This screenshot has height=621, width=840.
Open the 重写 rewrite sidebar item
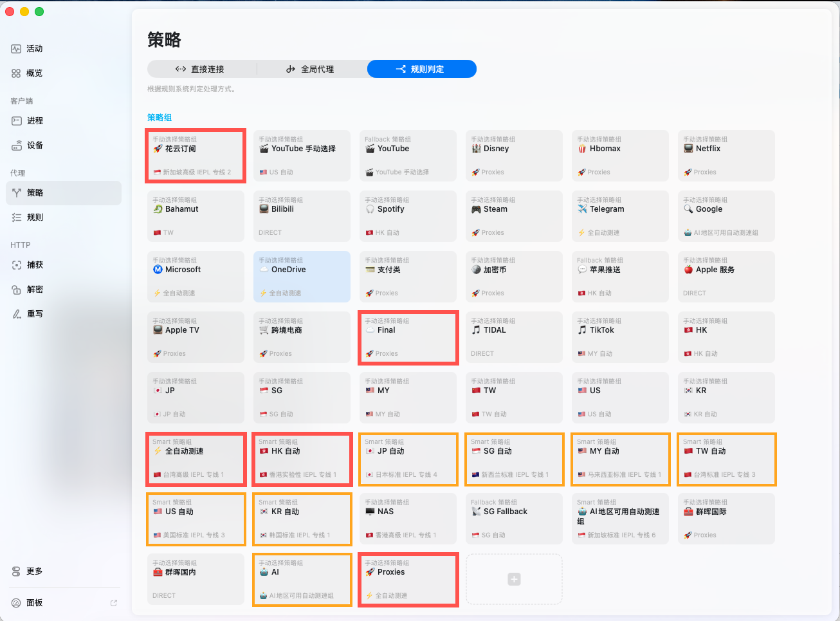pos(64,314)
